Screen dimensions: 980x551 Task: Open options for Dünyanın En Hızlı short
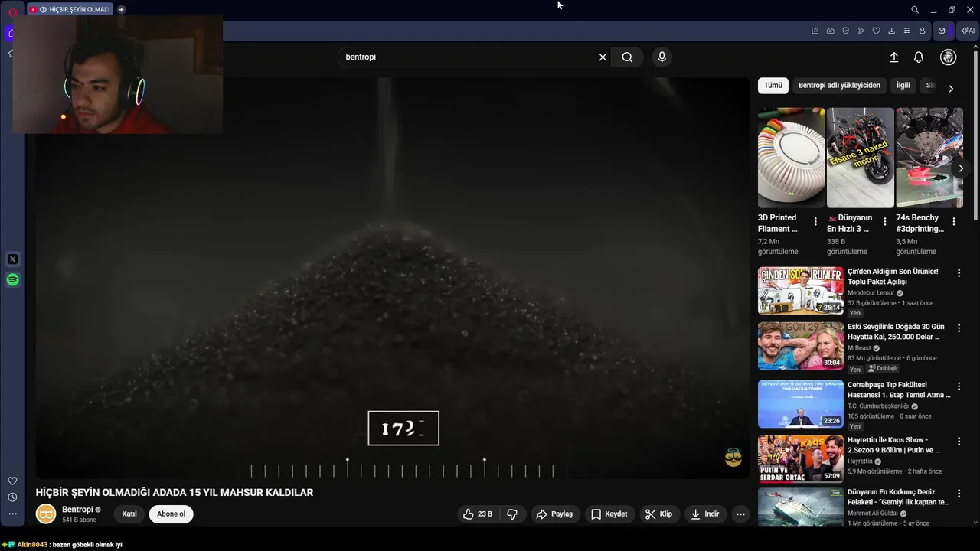pyautogui.click(x=884, y=222)
